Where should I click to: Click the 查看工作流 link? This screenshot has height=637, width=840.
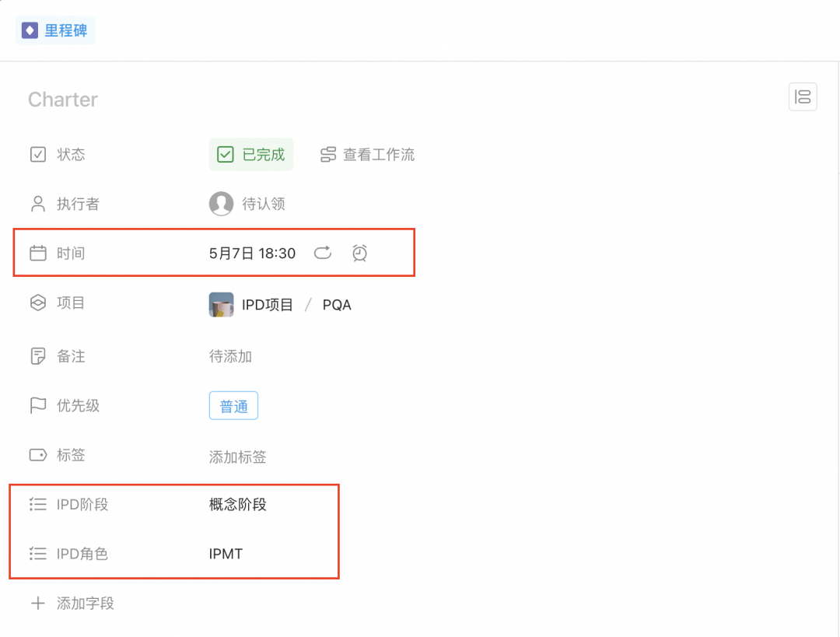(x=378, y=155)
